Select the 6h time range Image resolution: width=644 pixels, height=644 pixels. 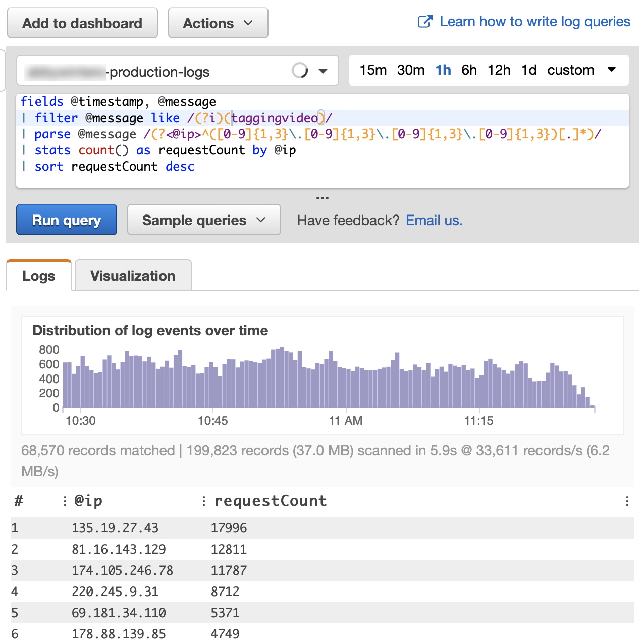tap(469, 70)
